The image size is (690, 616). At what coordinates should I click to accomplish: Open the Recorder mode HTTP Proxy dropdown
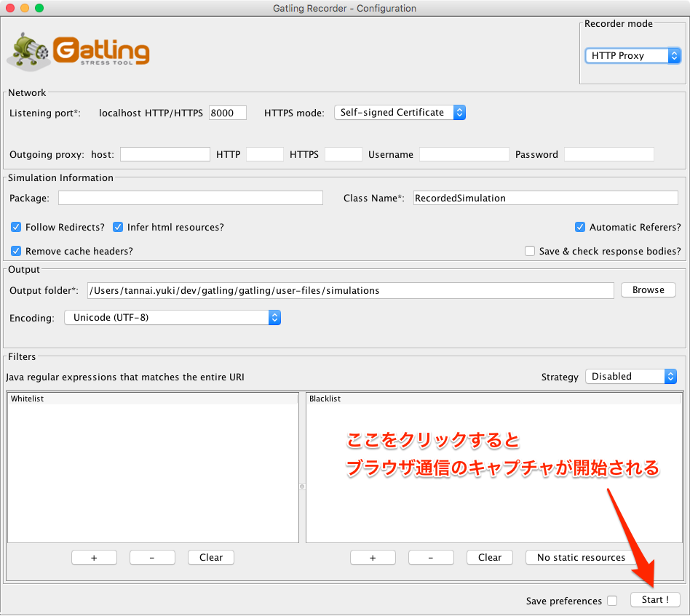tap(632, 55)
